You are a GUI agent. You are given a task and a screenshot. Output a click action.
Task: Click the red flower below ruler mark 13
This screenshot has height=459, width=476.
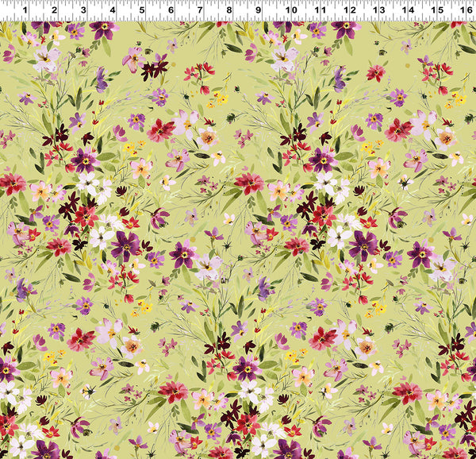coord(375,73)
